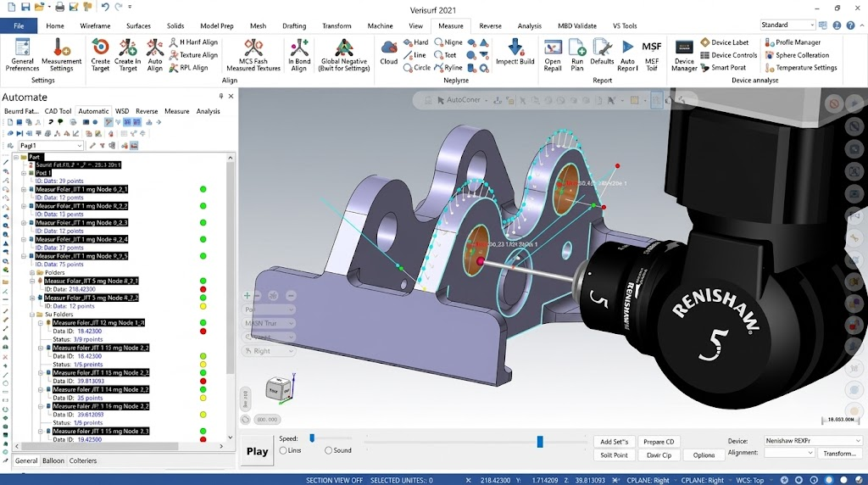
Task: Click the Transform... button
Action: tap(839, 454)
